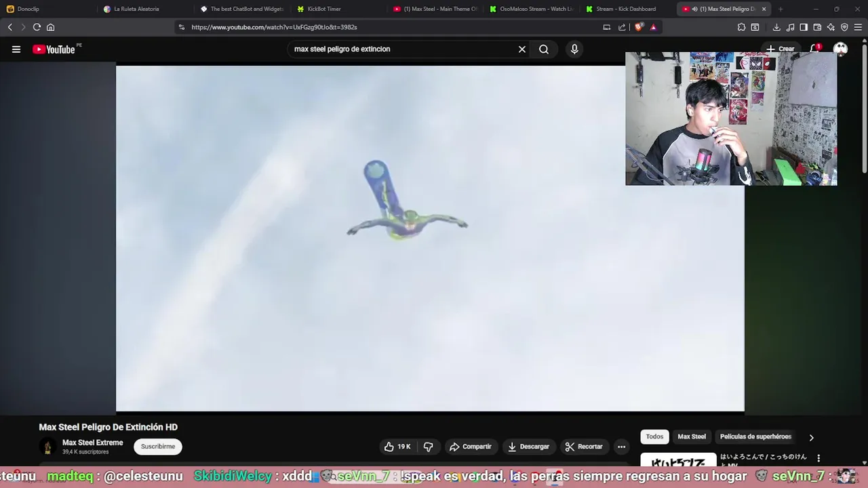The width and height of the screenshot is (868, 488).
Task: Open the Max Steel Extreme channel avatar
Action: pyautogui.click(x=47, y=447)
